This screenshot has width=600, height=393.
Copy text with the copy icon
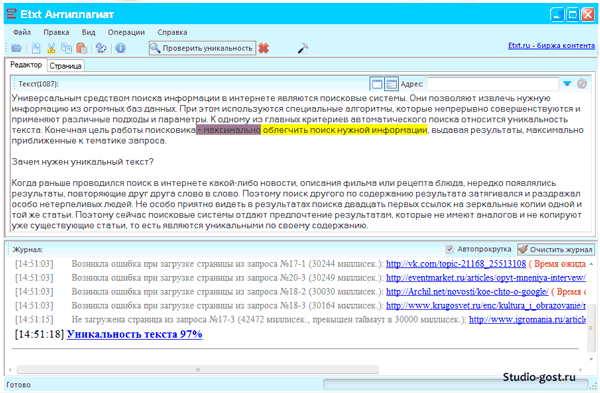67,48
